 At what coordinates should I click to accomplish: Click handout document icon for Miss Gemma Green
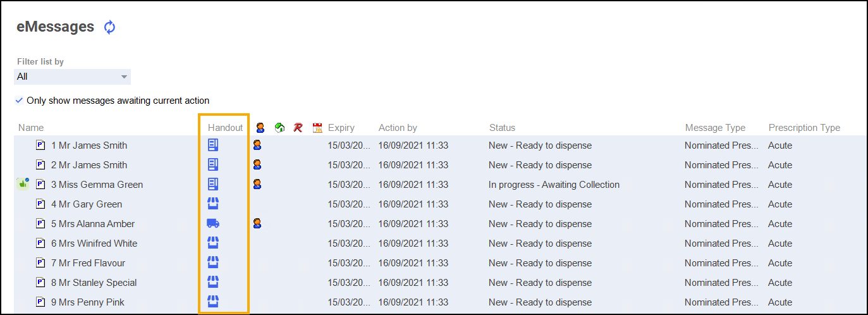pos(213,184)
